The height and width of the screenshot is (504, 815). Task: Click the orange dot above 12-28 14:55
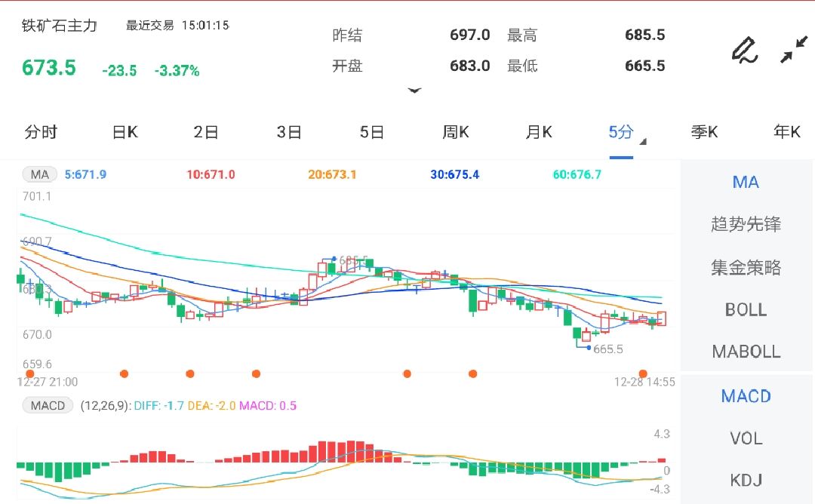click(x=643, y=373)
